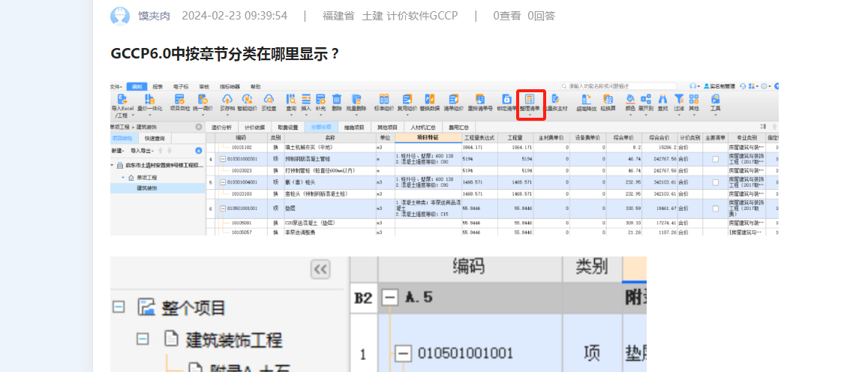Click the 统一调价 toolbar icon
The width and height of the screenshot is (868, 372).
click(x=203, y=99)
